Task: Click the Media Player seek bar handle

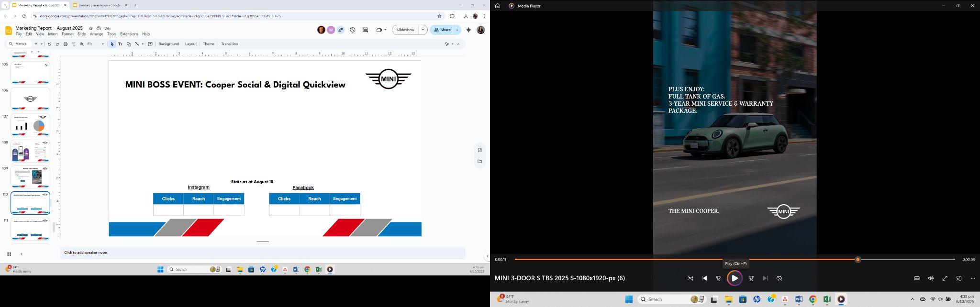Action: [858, 260]
